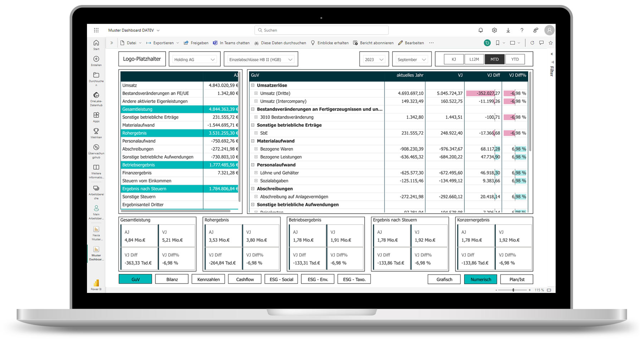Select the Metriken icon in the sidebar
This screenshot has height=343, width=644.
[x=96, y=131]
